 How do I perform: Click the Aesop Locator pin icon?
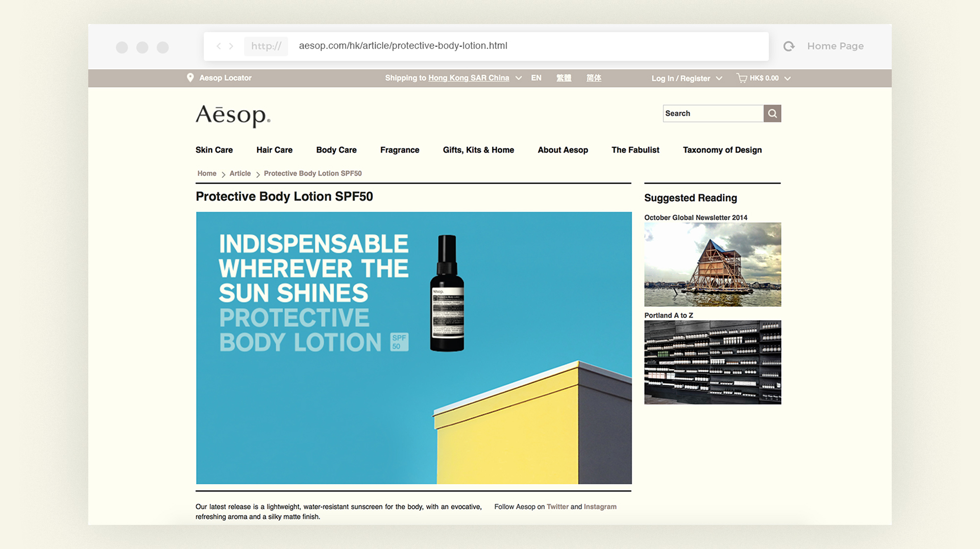pyautogui.click(x=190, y=77)
